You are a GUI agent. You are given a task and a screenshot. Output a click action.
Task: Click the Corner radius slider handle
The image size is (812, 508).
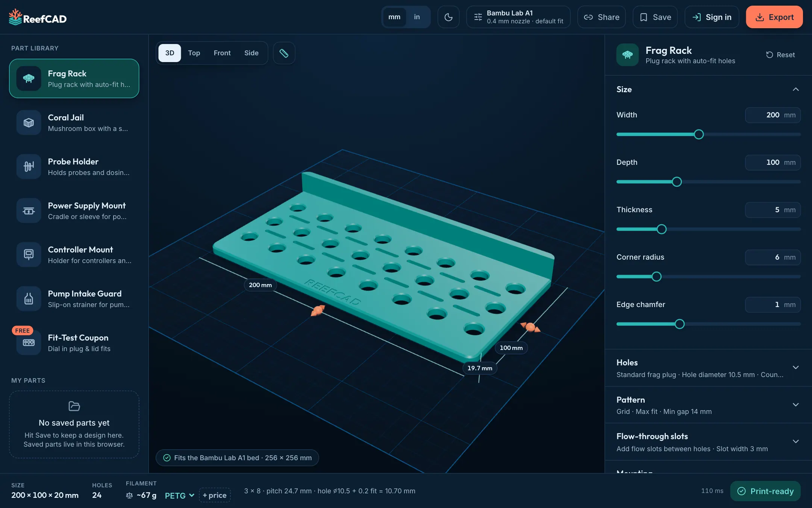[x=657, y=277]
